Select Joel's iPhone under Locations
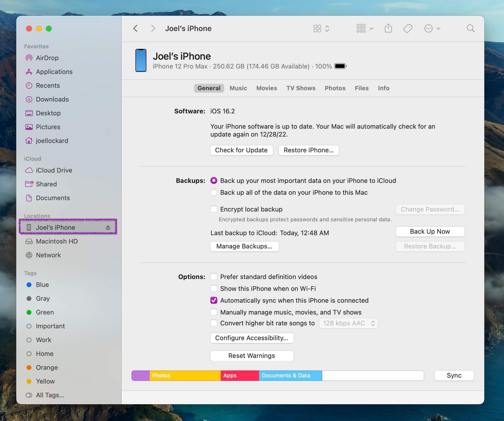The width and height of the screenshot is (504, 421). point(68,228)
